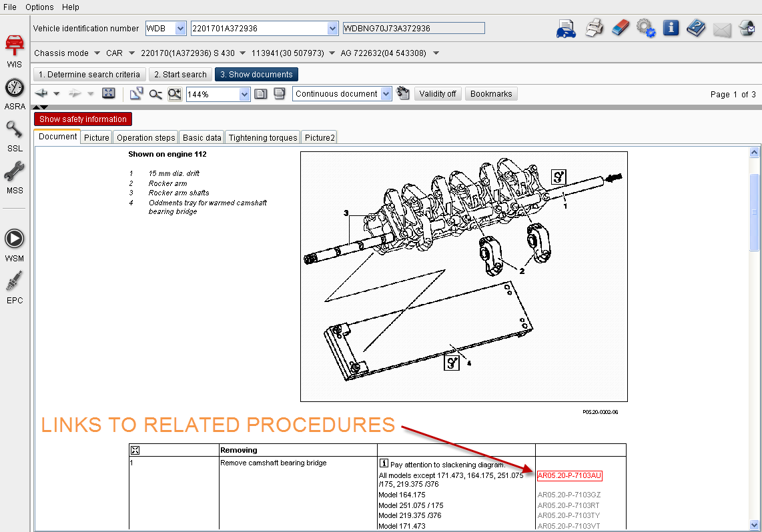Open the Continuous document dropdown
This screenshot has height=532, width=762.
coord(386,94)
